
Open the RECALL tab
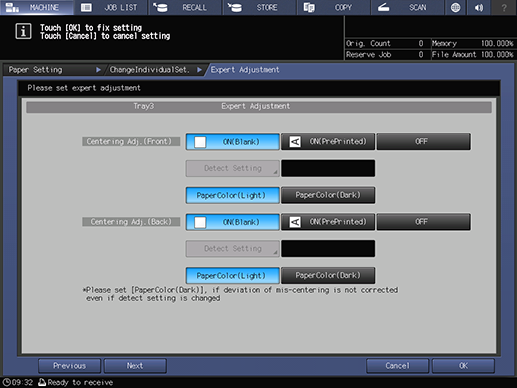point(185,7)
